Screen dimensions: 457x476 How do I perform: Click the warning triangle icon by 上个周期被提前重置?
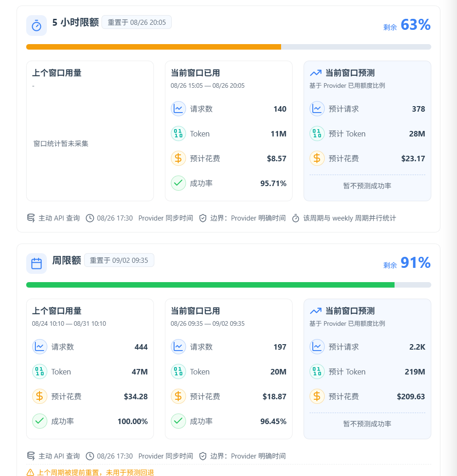(30, 472)
